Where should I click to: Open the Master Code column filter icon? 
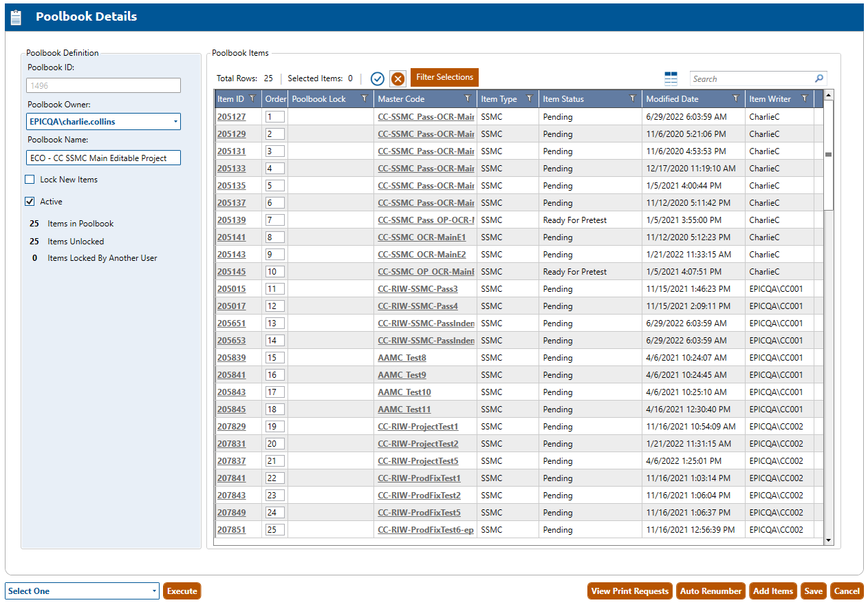tap(468, 99)
